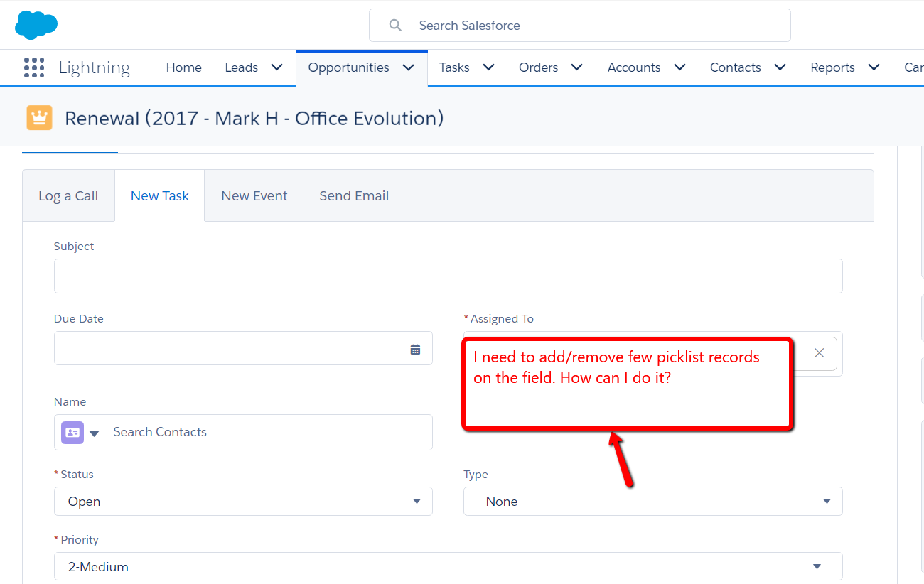Click the Search Contacts field
The width and height of the screenshot is (924, 584).
pyautogui.click(x=243, y=432)
